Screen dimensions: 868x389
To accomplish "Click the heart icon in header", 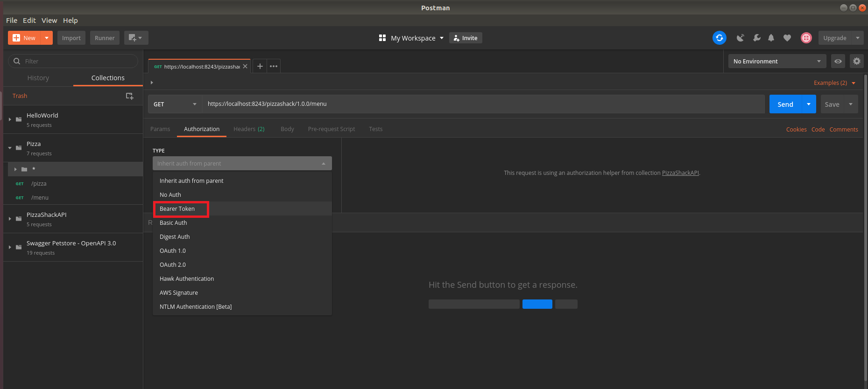I will point(787,38).
